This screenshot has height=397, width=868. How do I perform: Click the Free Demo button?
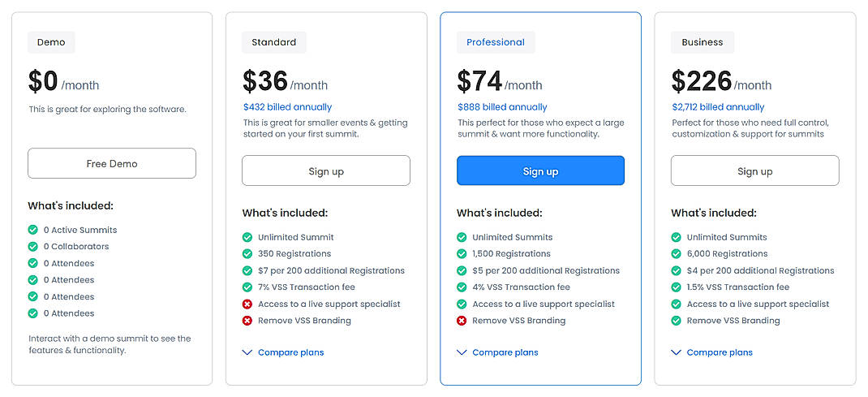pos(112,163)
